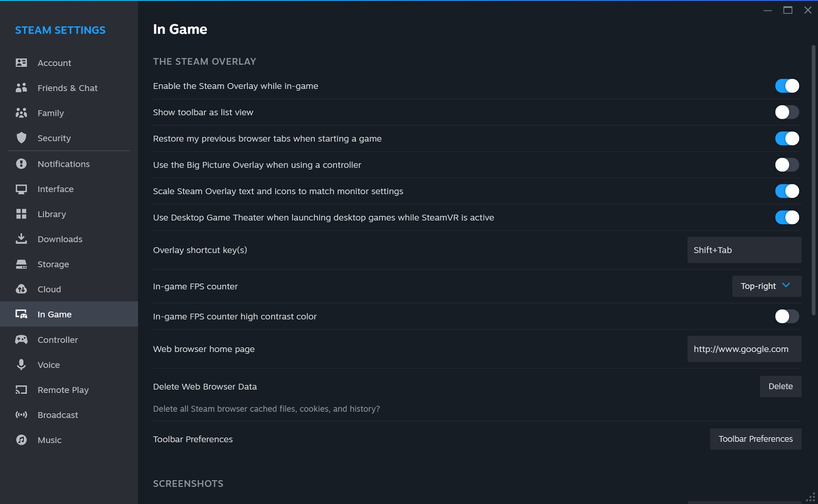Viewport: 818px width, 504px height.
Task: Select the Controller gamepad icon
Action: [x=21, y=340]
